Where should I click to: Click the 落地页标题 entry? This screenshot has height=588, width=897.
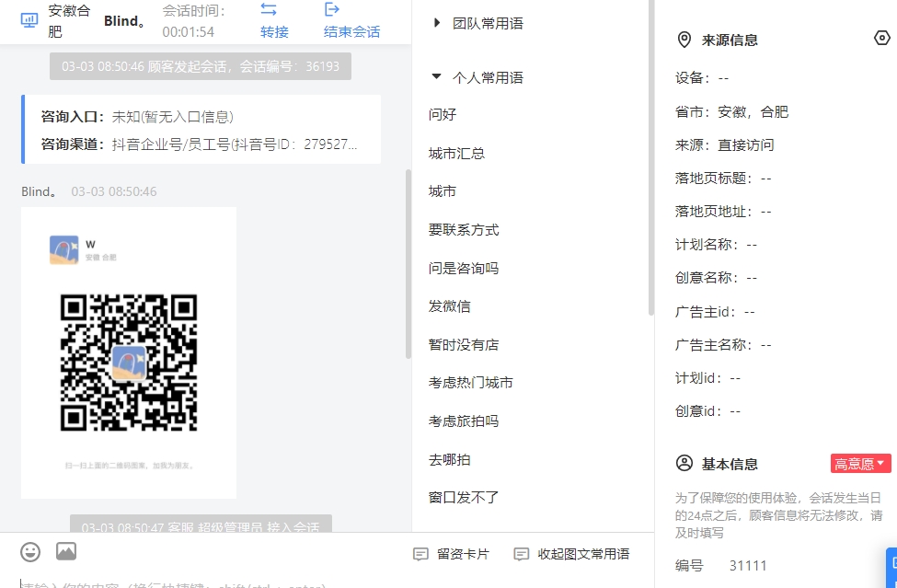[x=723, y=179]
